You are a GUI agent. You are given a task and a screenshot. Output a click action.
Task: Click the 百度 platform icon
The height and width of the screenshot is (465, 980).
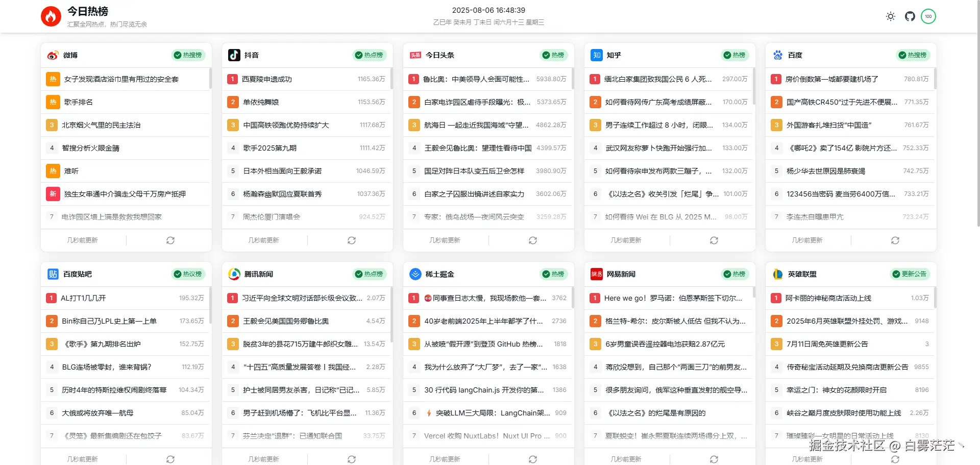(x=777, y=55)
